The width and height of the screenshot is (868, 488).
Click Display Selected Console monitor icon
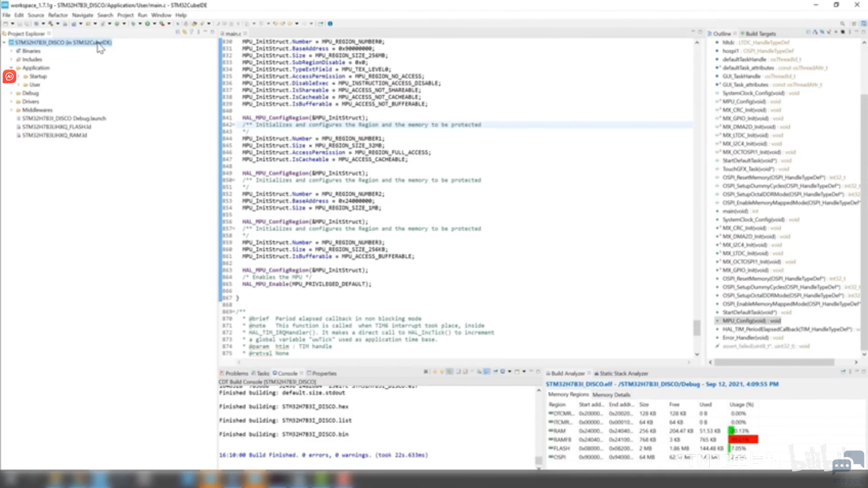coord(502,372)
